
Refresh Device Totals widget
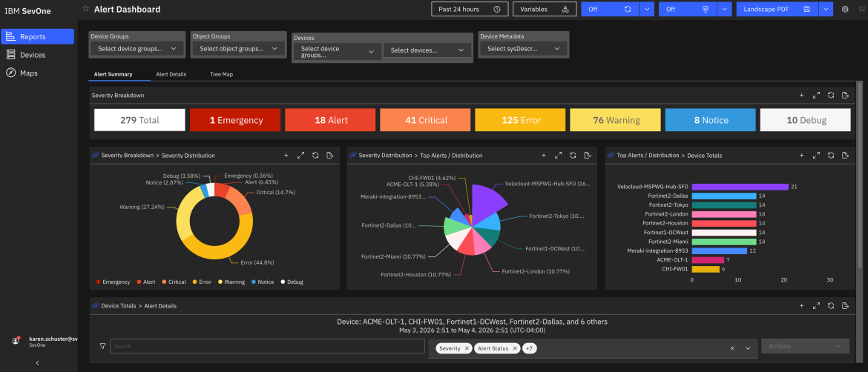pos(831,156)
